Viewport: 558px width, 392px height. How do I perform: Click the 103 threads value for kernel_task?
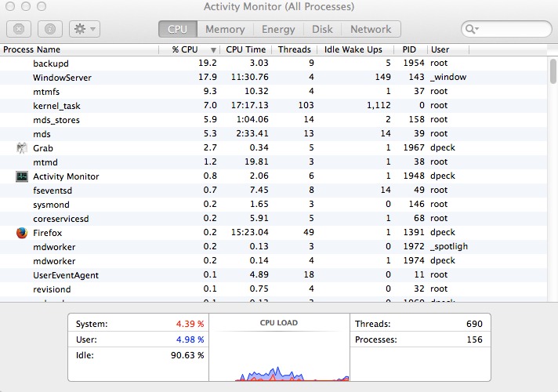pyautogui.click(x=306, y=105)
